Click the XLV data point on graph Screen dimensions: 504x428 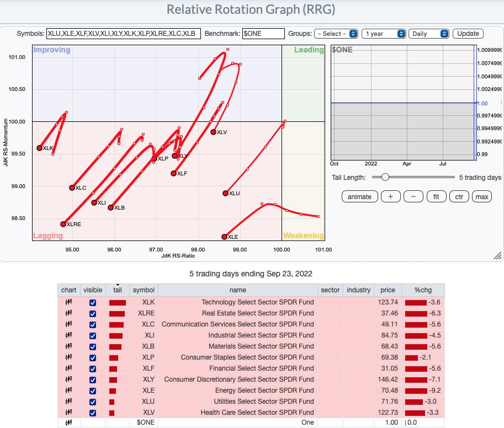(214, 132)
